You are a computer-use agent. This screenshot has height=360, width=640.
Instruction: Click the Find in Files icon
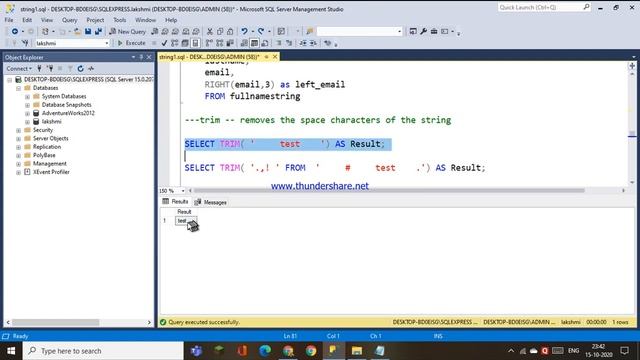click(309, 31)
